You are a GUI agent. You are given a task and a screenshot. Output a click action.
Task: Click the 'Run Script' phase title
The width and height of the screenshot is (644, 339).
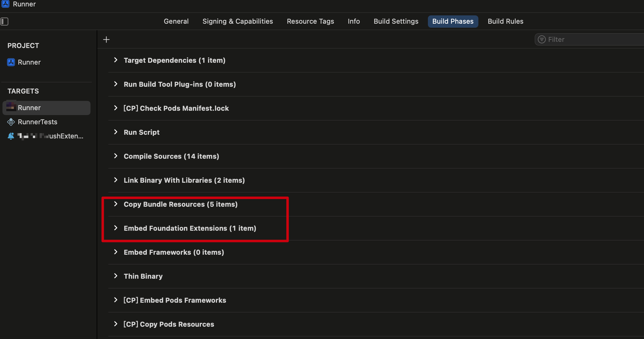click(x=142, y=132)
